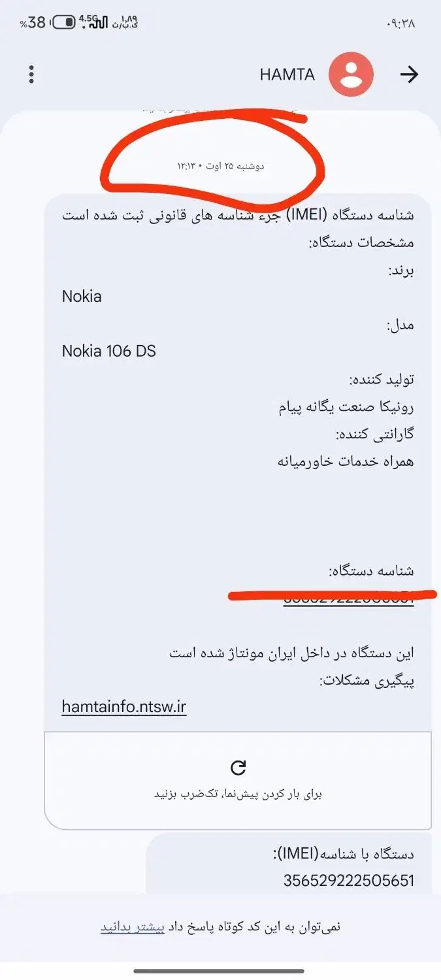Image resolution: width=441 pixels, height=980 pixels.
Task: Tap the underlined device ID number
Action: coord(348,601)
